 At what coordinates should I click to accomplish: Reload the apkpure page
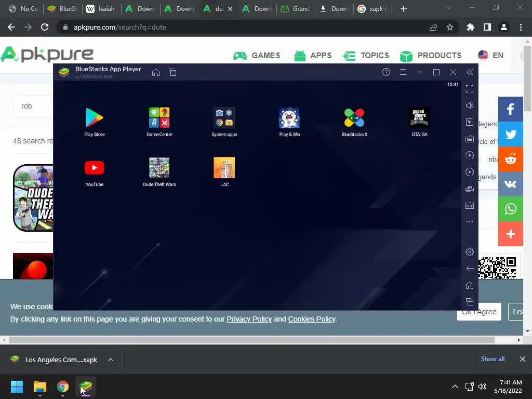45,27
